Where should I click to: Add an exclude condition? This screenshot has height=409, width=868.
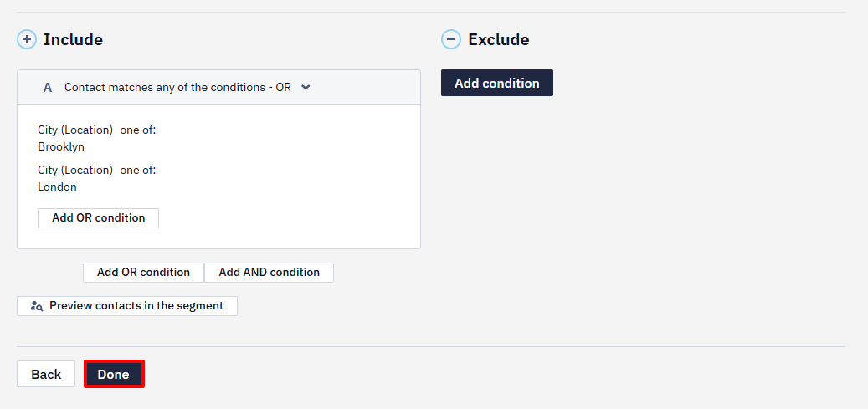click(x=497, y=83)
